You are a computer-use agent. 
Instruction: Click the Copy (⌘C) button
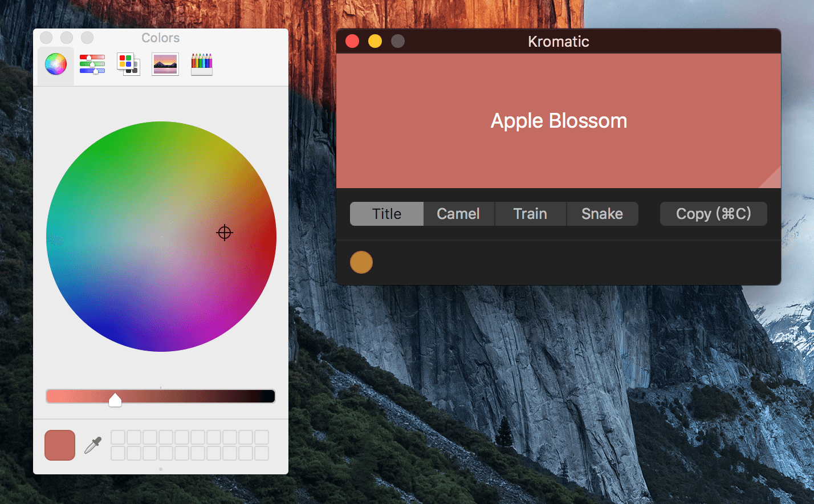(x=714, y=214)
